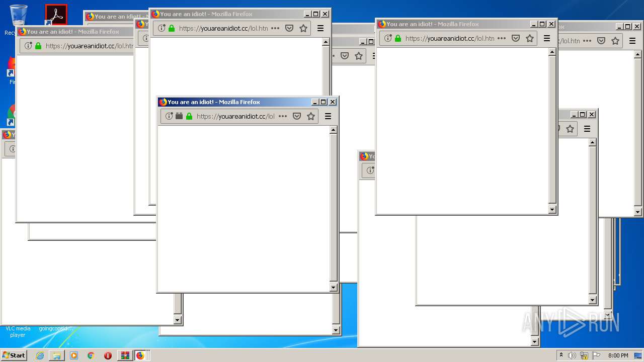644x362 pixels.
Task: Click the URL text in the window overlapping the Recycle Bin
Action: point(90,46)
